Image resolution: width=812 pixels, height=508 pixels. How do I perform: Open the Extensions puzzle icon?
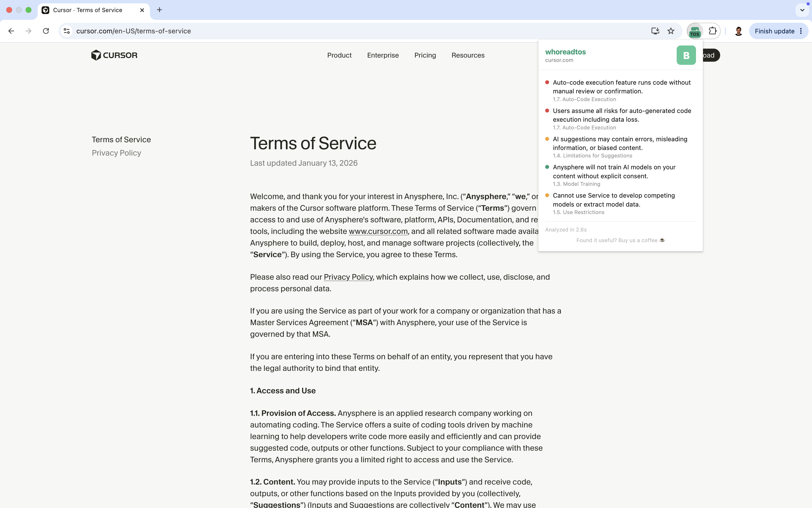click(712, 31)
